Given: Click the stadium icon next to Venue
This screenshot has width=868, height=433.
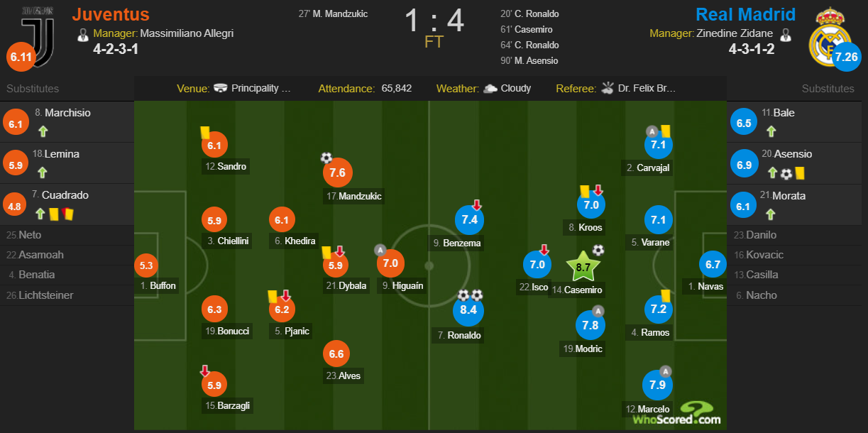Looking at the screenshot, I should 221,89.
